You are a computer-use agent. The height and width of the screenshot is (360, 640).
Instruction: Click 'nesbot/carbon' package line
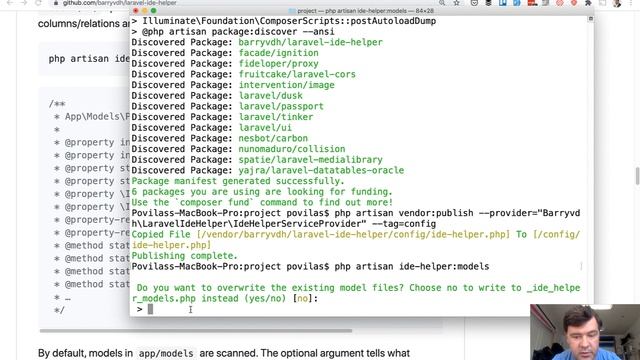coord(273,138)
